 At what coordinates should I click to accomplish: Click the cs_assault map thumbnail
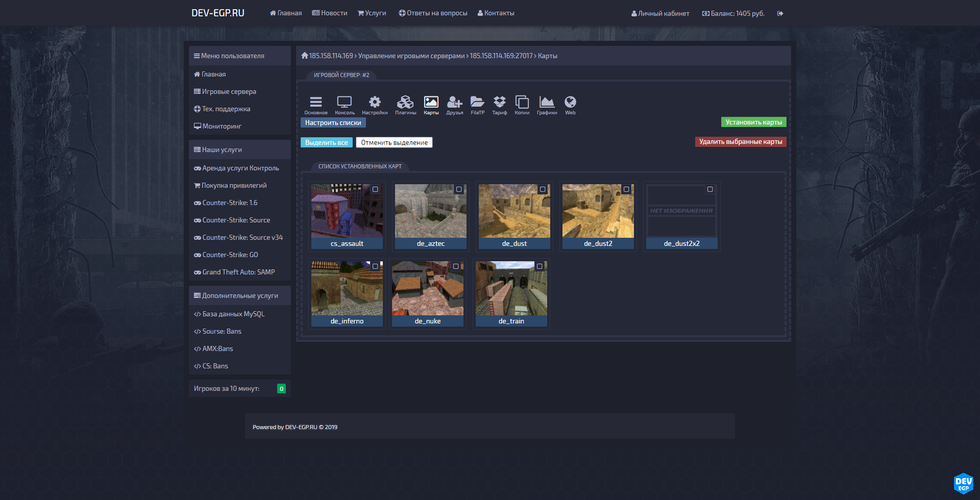click(x=347, y=211)
